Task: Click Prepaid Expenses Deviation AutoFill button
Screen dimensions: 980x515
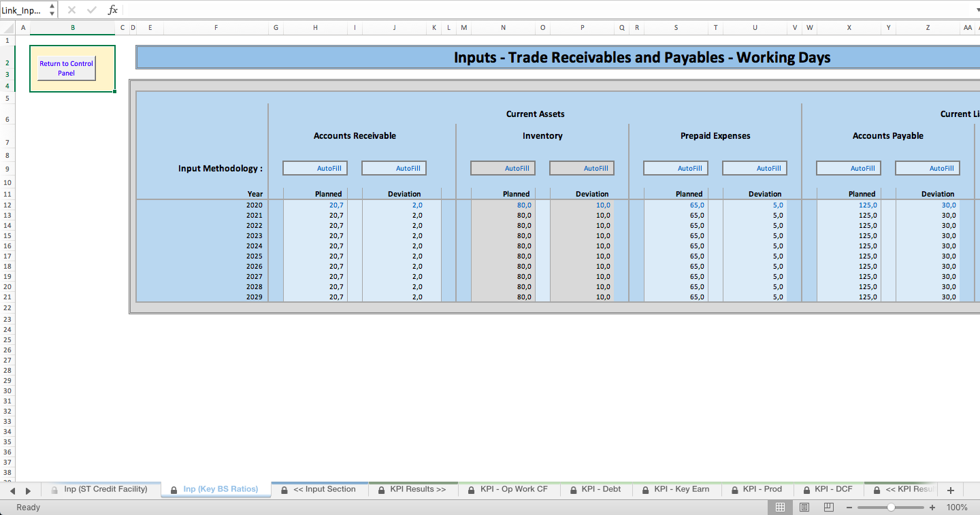Action: click(755, 168)
